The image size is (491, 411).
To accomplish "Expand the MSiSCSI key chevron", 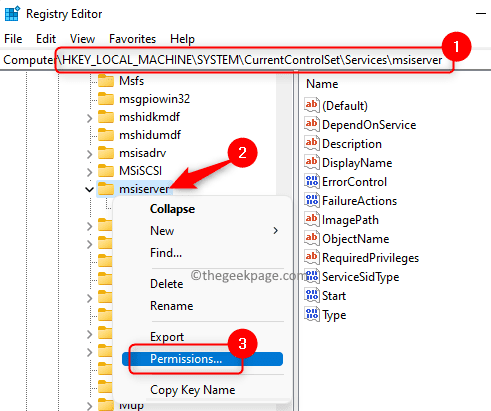I will coord(89,172).
